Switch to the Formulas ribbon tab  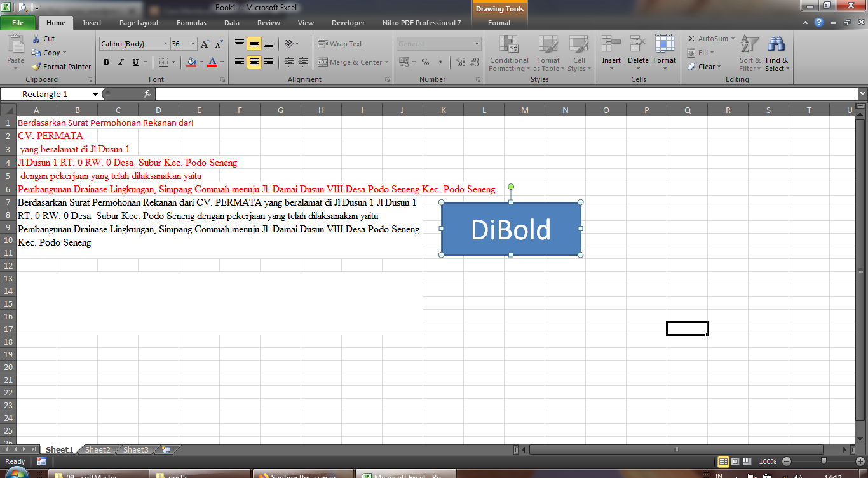(191, 22)
